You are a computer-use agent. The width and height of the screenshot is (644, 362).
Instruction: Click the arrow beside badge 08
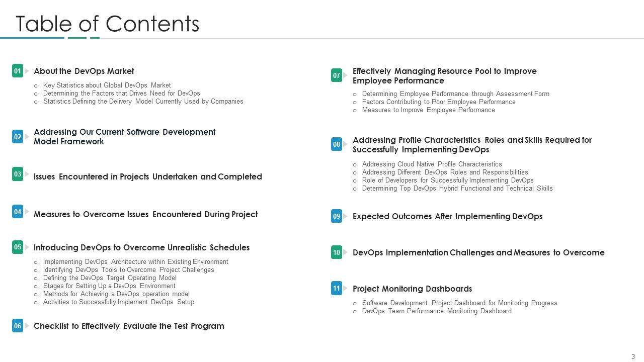coord(345,144)
